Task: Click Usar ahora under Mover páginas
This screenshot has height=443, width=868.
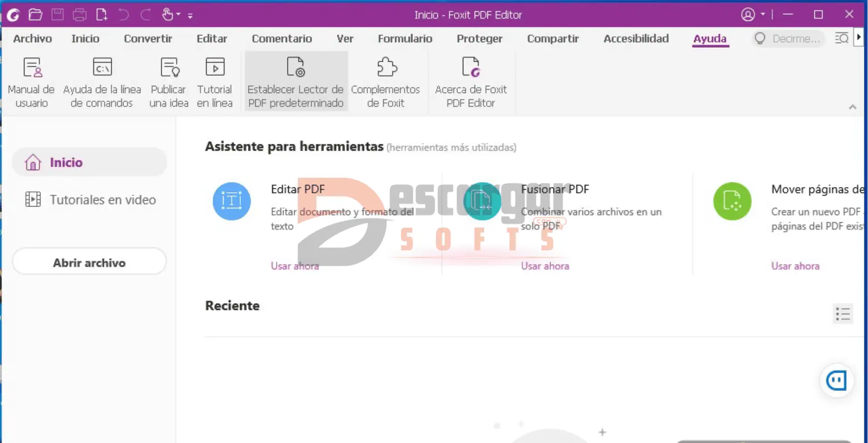Action: (x=795, y=266)
